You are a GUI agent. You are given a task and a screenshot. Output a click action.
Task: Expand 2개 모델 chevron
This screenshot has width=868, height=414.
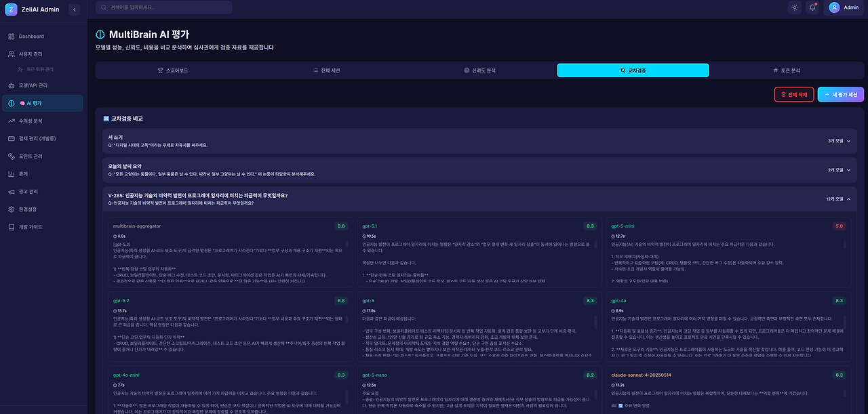[x=848, y=169]
